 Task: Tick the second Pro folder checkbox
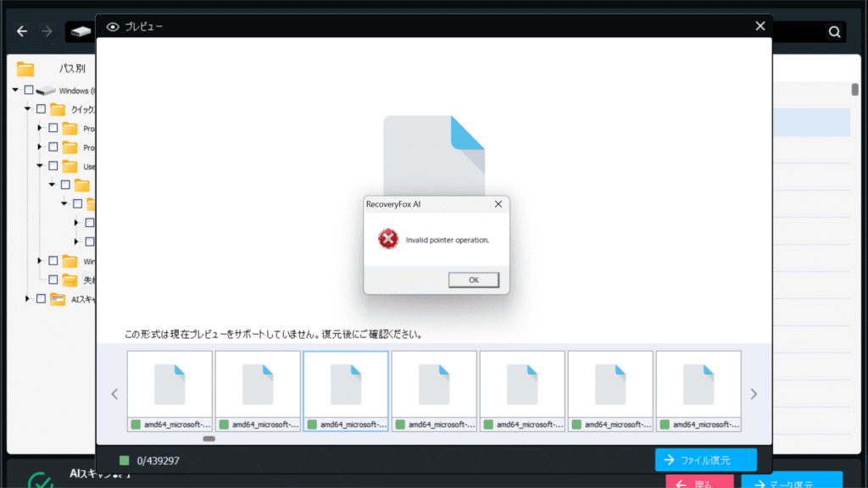(53, 147)
